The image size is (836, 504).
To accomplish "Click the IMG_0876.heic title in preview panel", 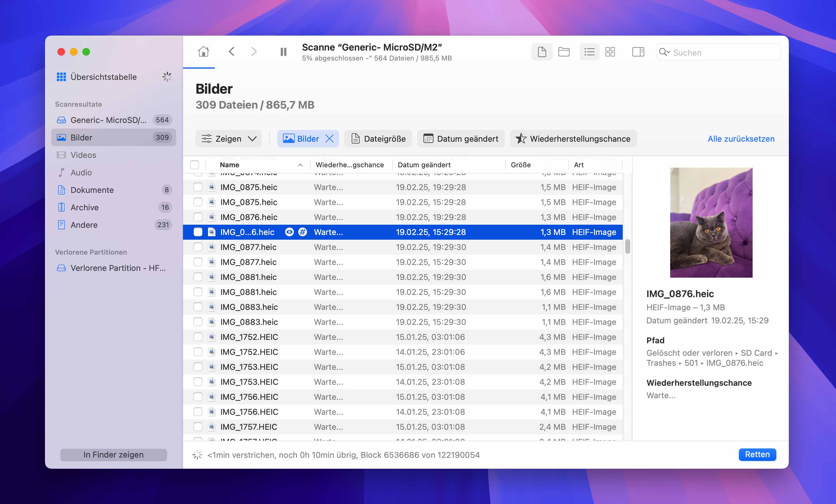I will 680,294.
